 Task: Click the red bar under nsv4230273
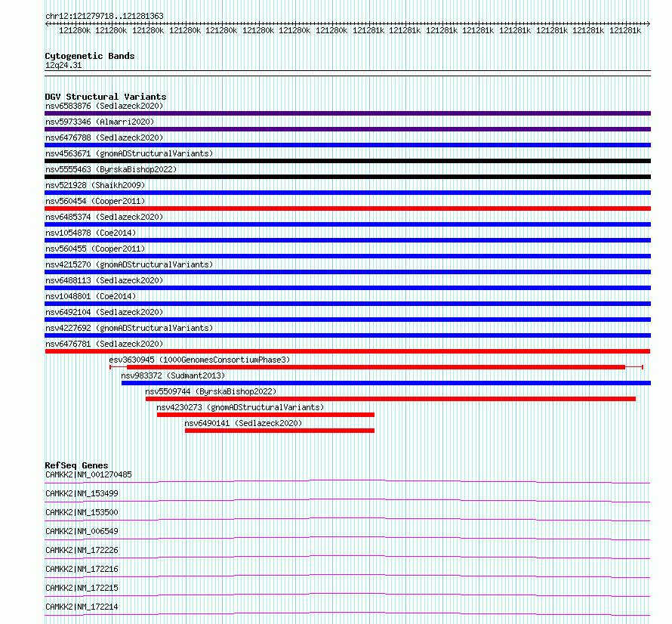(266, 415)
